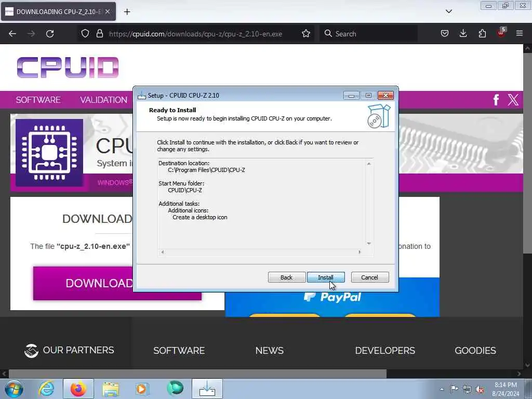Click Back in the Setup dialog
This screenshot has width=532, height=399.
point(287,277)
